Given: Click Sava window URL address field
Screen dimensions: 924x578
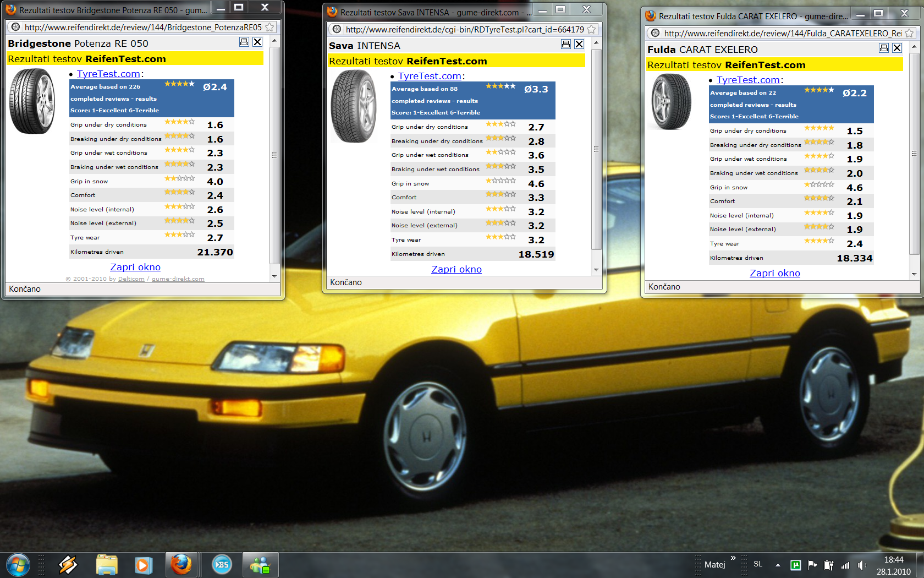Looking at the screenshot, I should coord(465,29).
